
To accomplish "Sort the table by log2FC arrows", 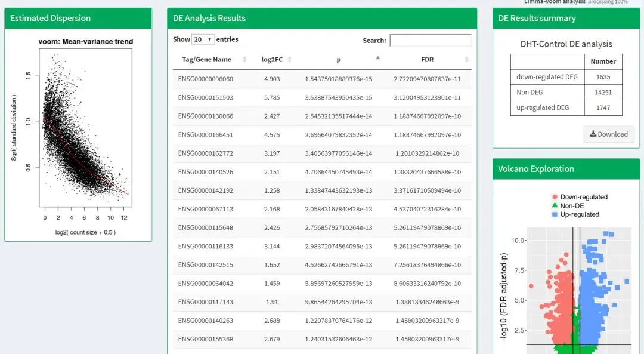I will 289,60.
